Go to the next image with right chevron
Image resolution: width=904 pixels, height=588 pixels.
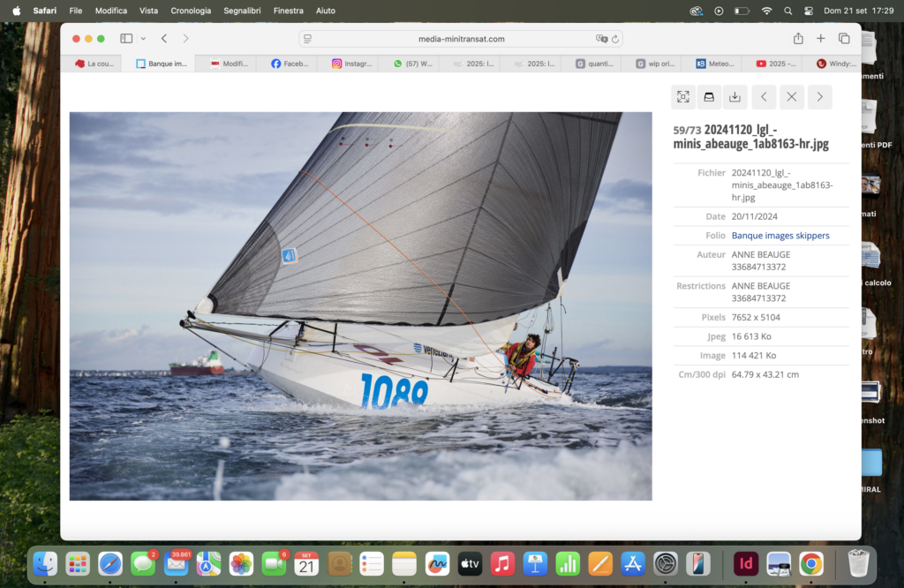click(819, 97)
